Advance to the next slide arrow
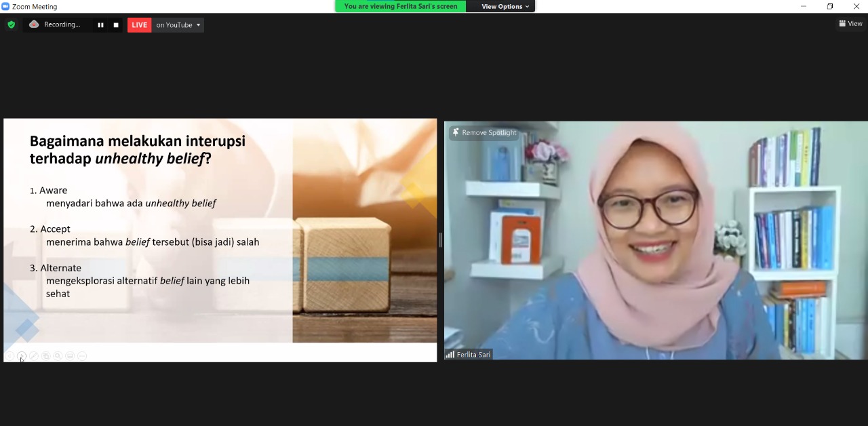868x426 pixels. click(21, 355)
